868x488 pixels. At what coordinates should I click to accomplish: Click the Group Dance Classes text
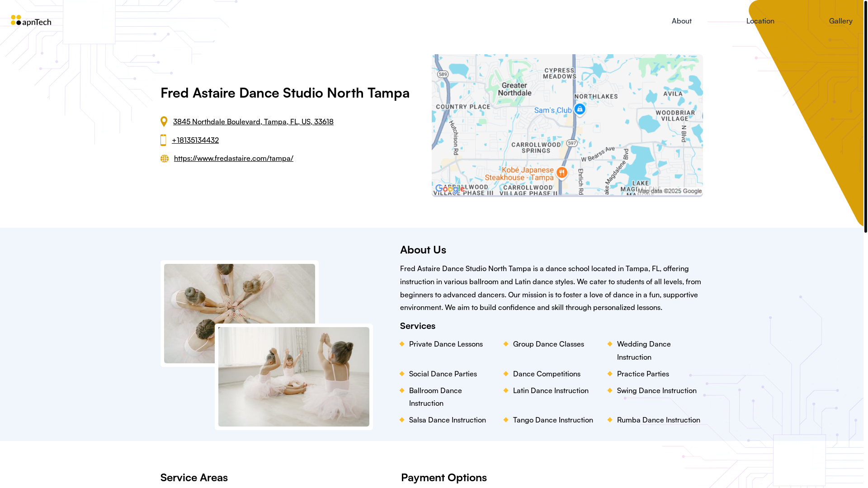(x=548, y=344)
